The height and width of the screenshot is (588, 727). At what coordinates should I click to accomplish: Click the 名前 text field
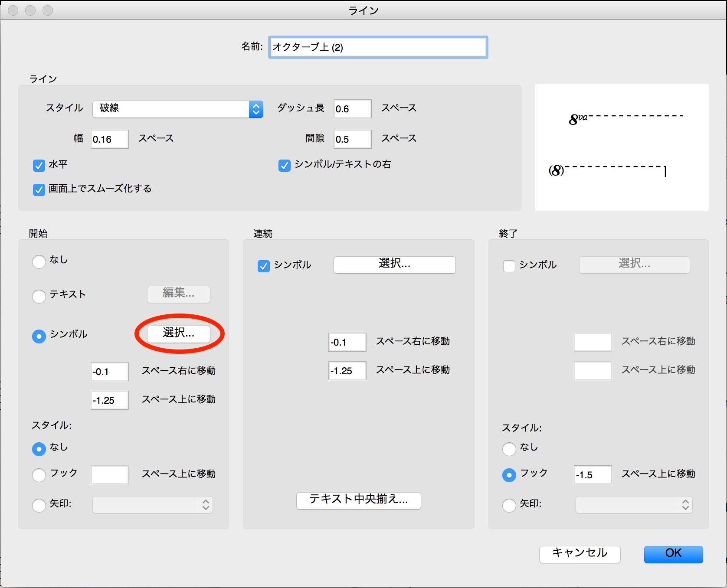[378, 47]
